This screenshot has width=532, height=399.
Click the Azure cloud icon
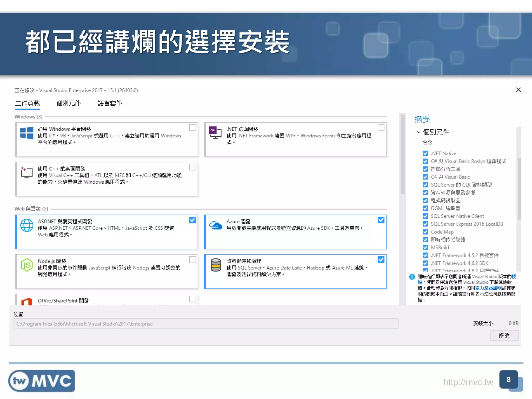(216, 225)
